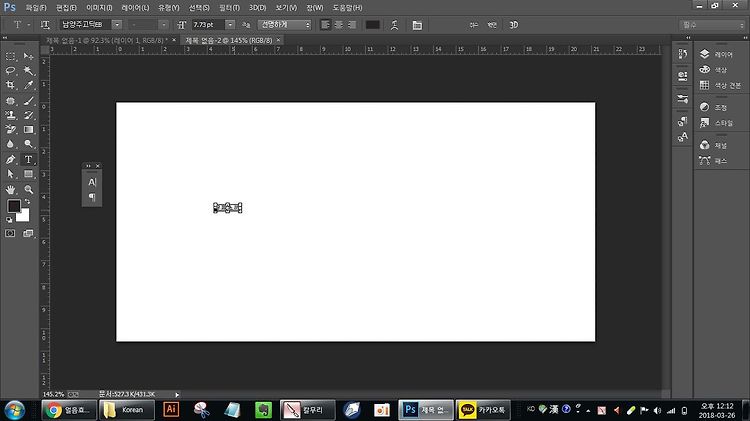Image resolution: width=750 pixels, height=421 pixels.
Task: Select the Clone Stamp tool
Action: (x=11, y=115)
